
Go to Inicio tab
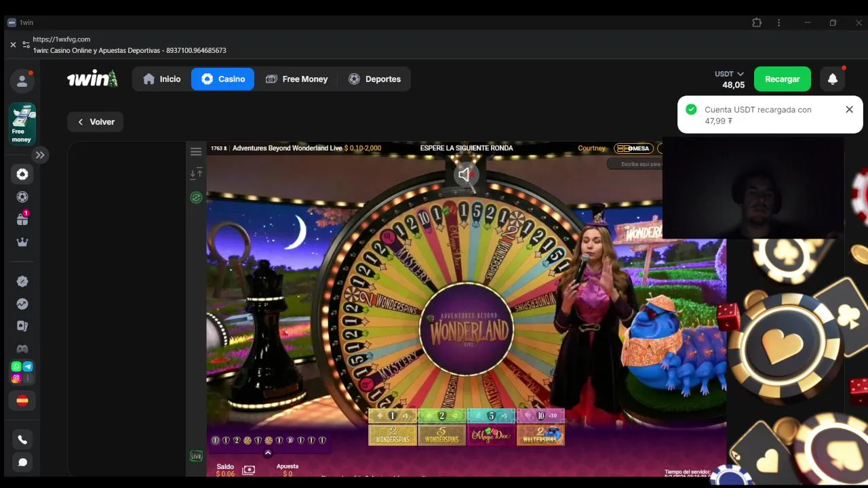point(161,79)
